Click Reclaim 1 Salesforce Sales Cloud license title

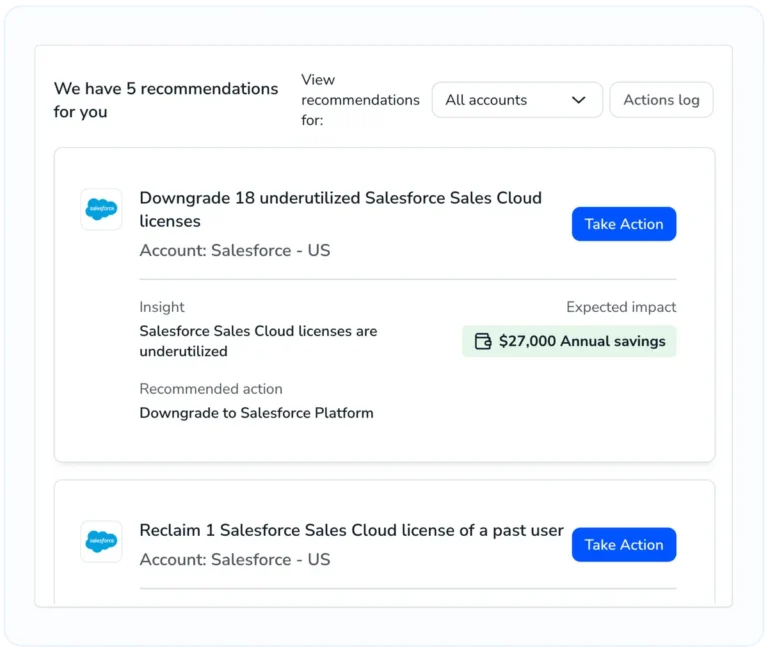pos(351,530)
